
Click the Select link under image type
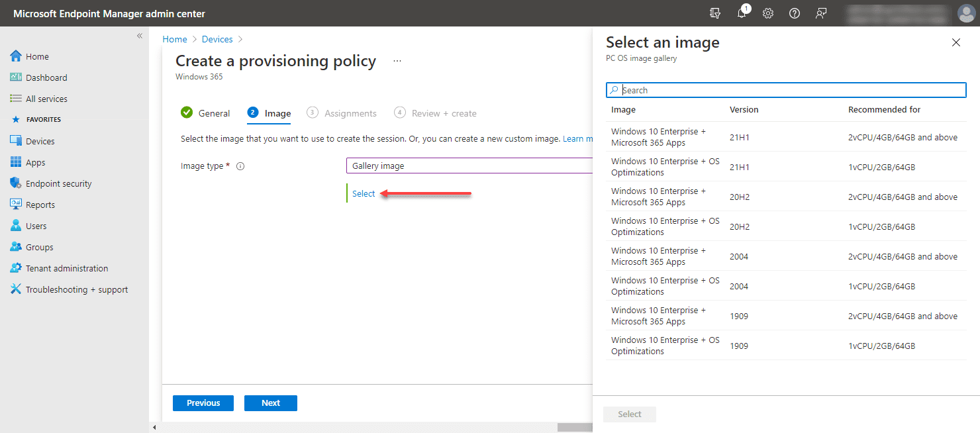coord(364,193)
